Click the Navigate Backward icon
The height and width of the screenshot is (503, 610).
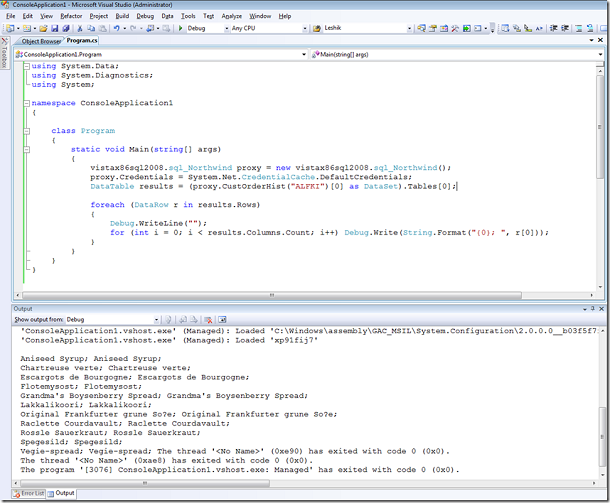150,28
